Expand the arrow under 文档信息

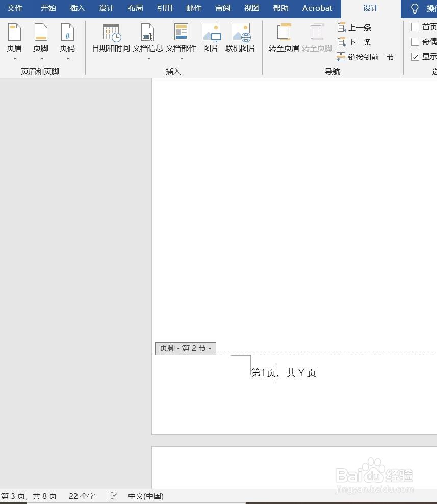(x=149, y=59)
